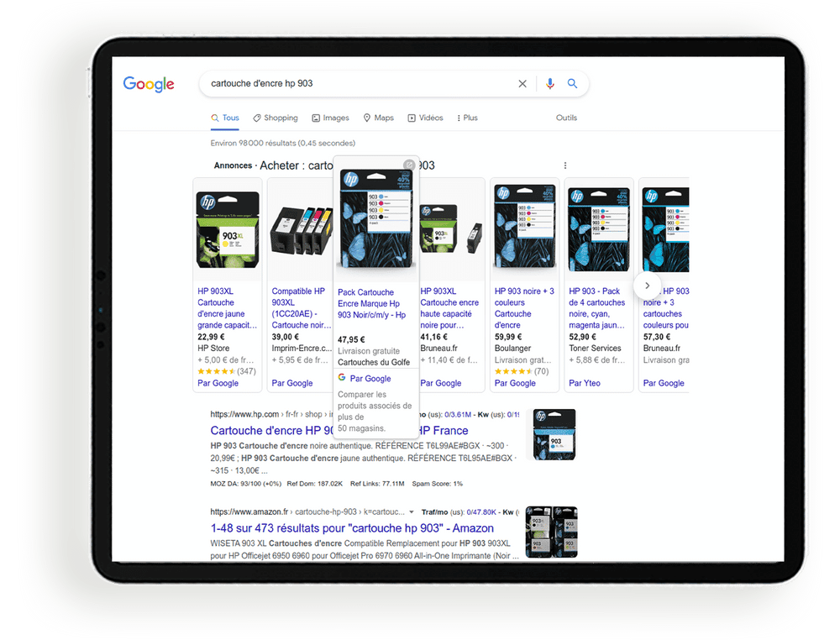Open the HP 903XL yellow cartridge image
The height and width of the screenshot is (640, 840).
click(228, 230)
